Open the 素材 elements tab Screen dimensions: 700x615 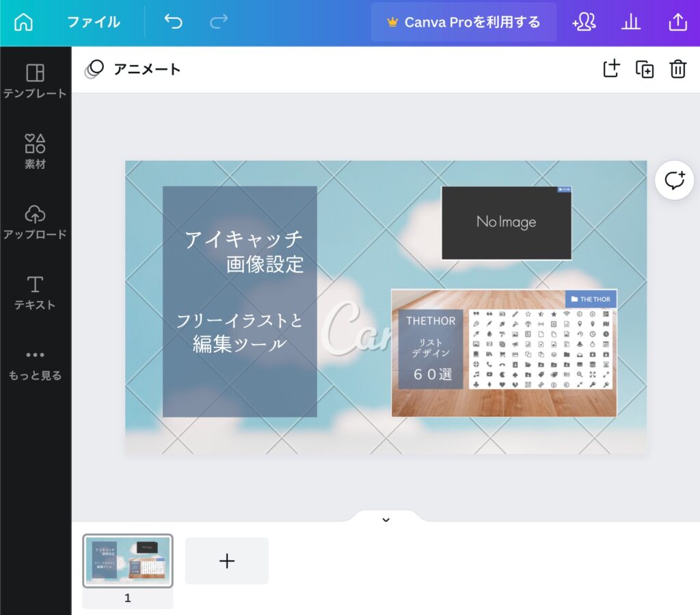pyautogui.click(x=36, y=151)
